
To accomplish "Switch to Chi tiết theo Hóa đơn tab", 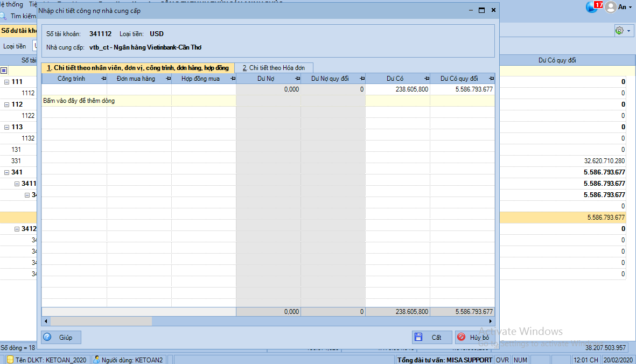I will pyautogui.click(x=274, y=68).
